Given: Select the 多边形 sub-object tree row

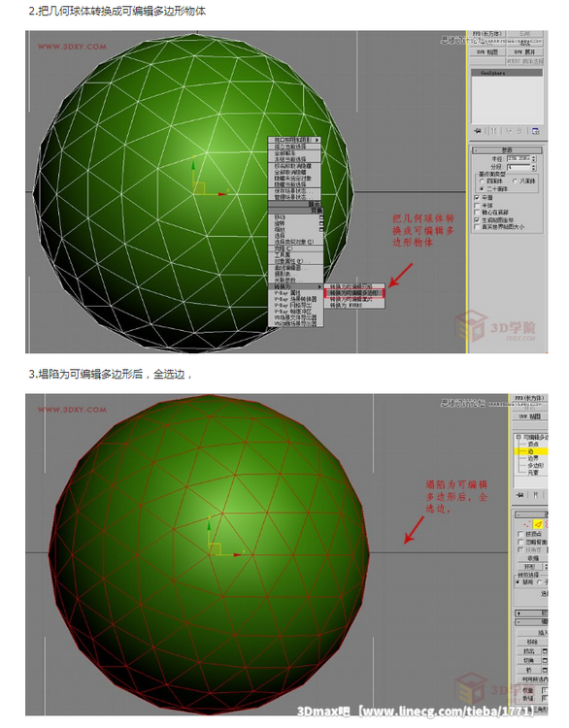Looking at the screenshot, I should (535, 465).
